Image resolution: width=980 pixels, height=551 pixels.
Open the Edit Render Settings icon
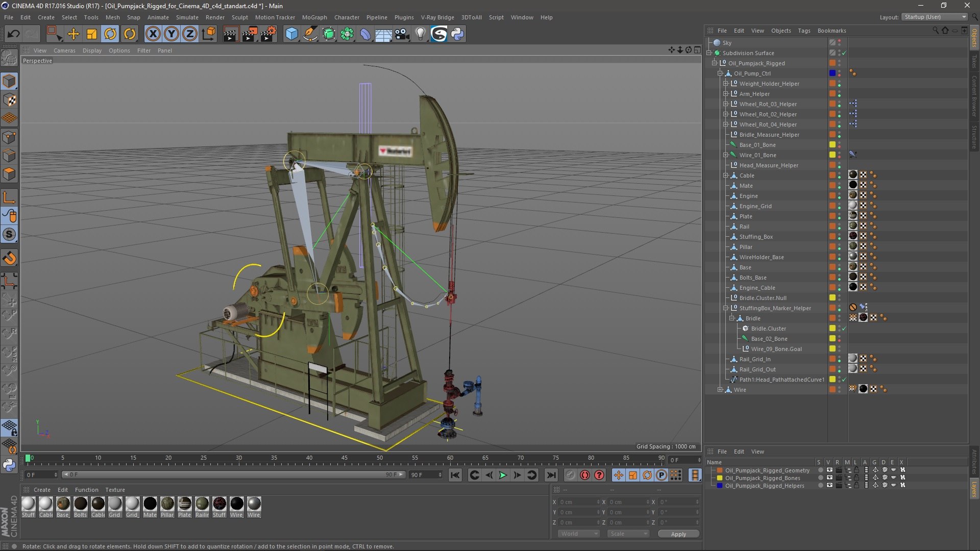pyautogui.click(x=268, y=34)
